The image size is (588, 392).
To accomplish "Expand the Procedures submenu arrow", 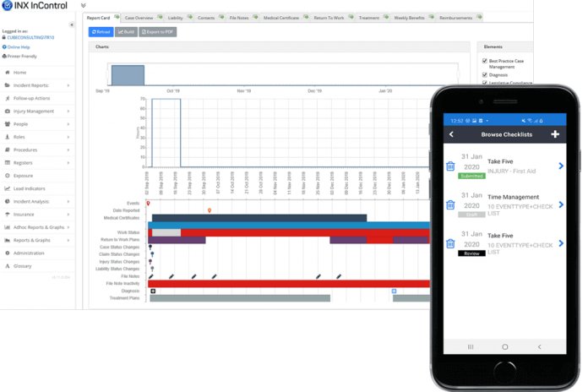I will [68, 150].
